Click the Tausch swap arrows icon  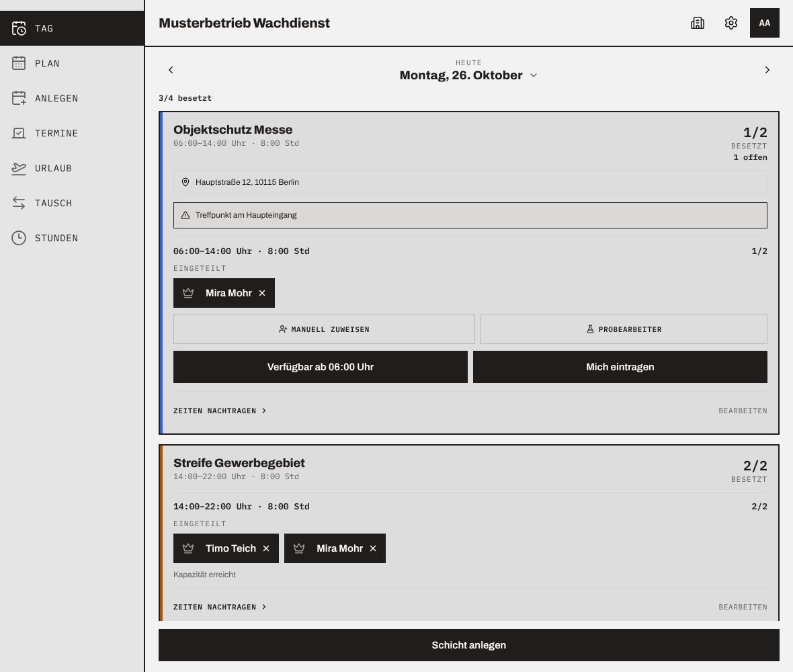(x=19, y=203)
